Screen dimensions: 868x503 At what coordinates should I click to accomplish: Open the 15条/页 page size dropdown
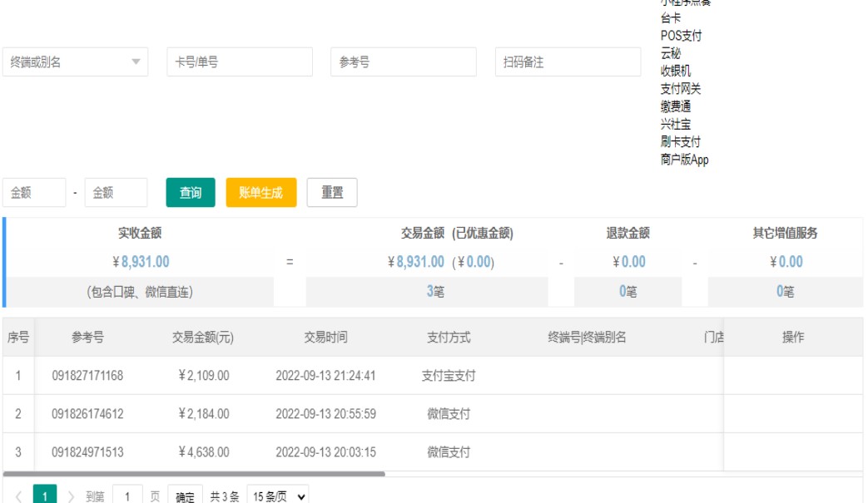coord(278,496)
